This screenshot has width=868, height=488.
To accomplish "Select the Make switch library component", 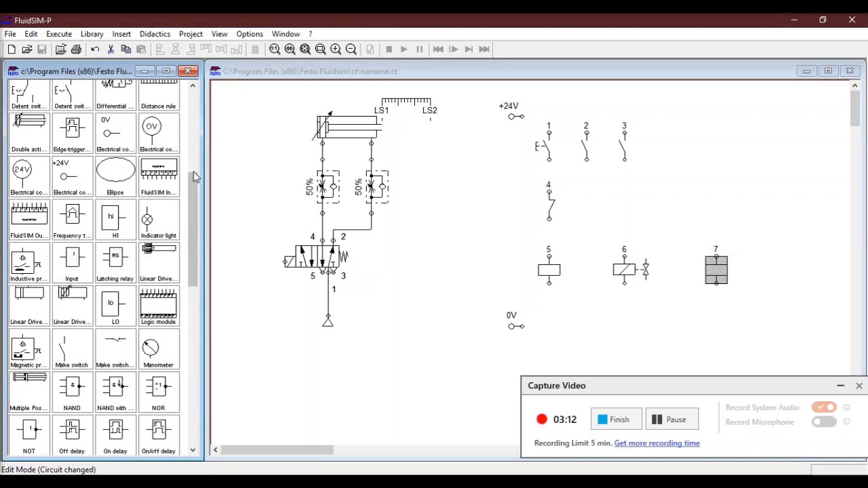I will pyautogui.click(x=72, y=350).
